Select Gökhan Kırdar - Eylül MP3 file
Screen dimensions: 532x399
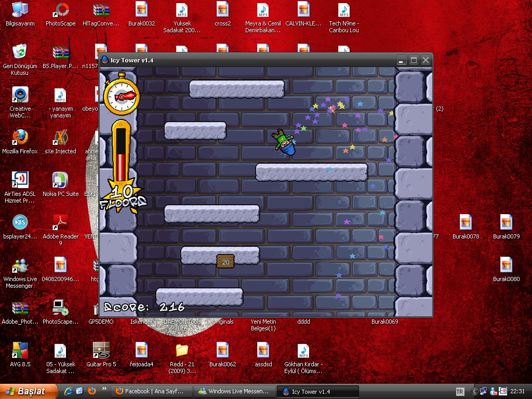click(x=303, y=358)
